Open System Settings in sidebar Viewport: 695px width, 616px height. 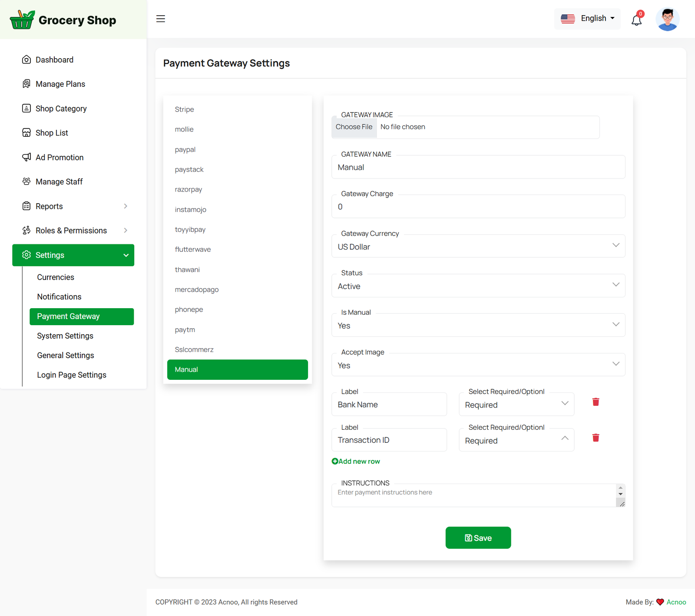65,336
